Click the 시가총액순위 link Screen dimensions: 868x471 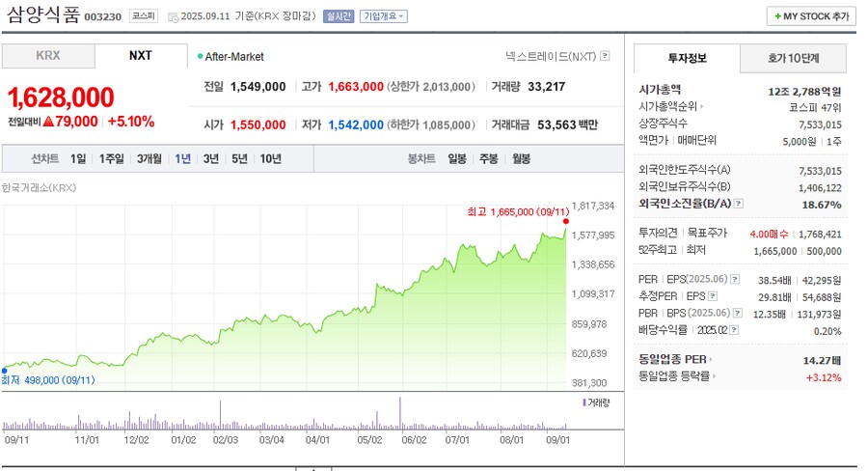tap(671, 106)
